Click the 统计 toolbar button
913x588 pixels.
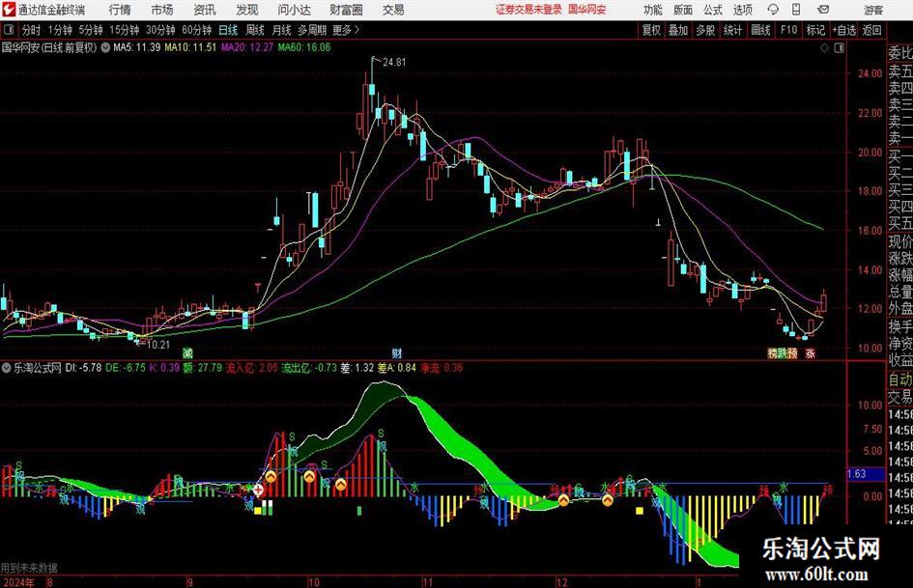pyautogui.click(x=732, y=30)
